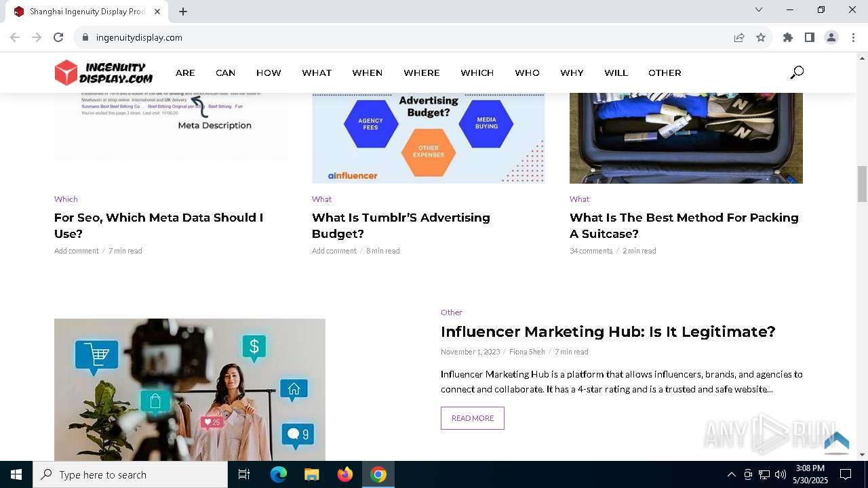Click the Ingenuity Display logo
868x488 pixels.
[x=104, y=73]
